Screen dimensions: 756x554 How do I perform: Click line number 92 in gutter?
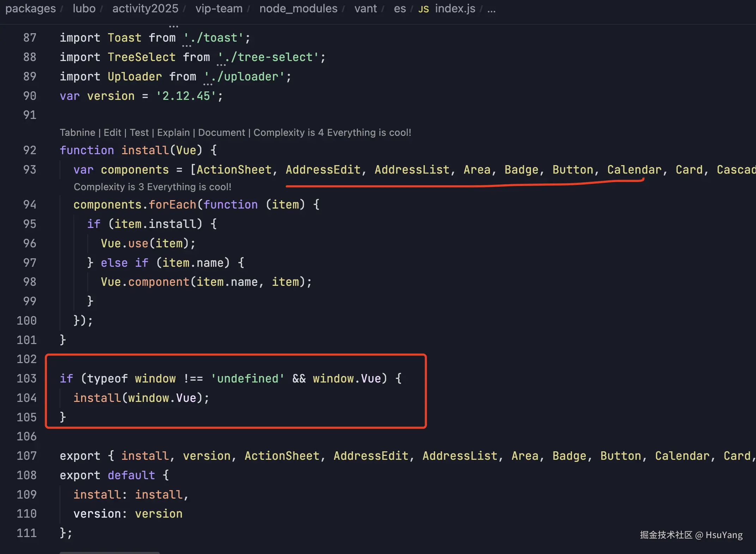30,150
